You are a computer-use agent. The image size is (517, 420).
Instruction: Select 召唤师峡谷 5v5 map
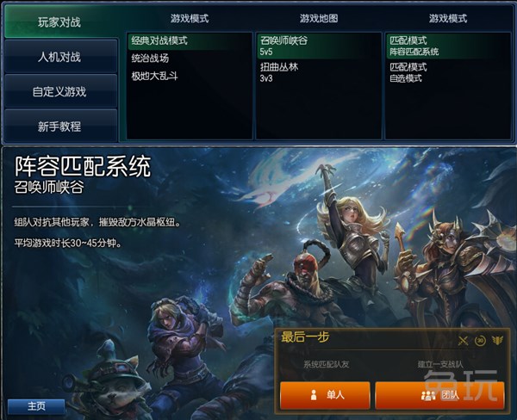pyautogui.click(x=319, y=46)
